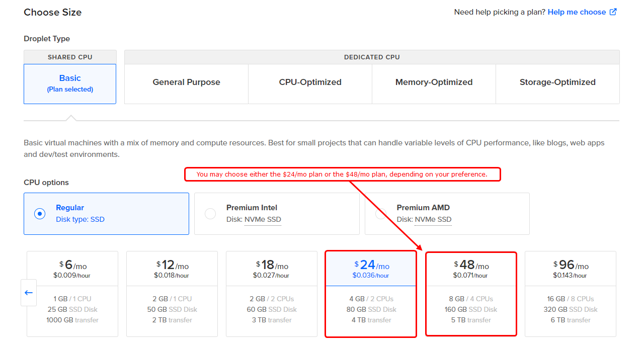644x346 pixels.
Task: Select the highlighted $24/mo plan
Action: [x=371, y=294]
